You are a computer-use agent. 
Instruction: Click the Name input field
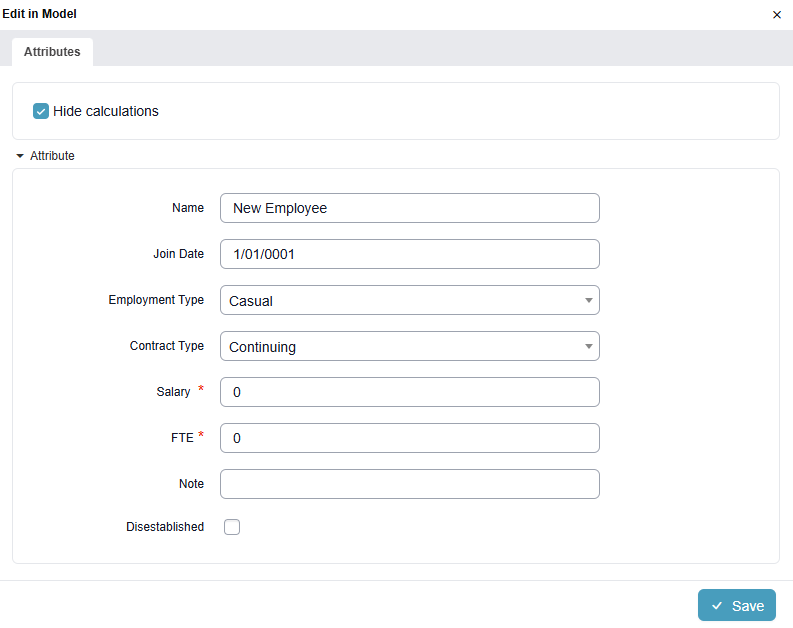tap(410, 208)
